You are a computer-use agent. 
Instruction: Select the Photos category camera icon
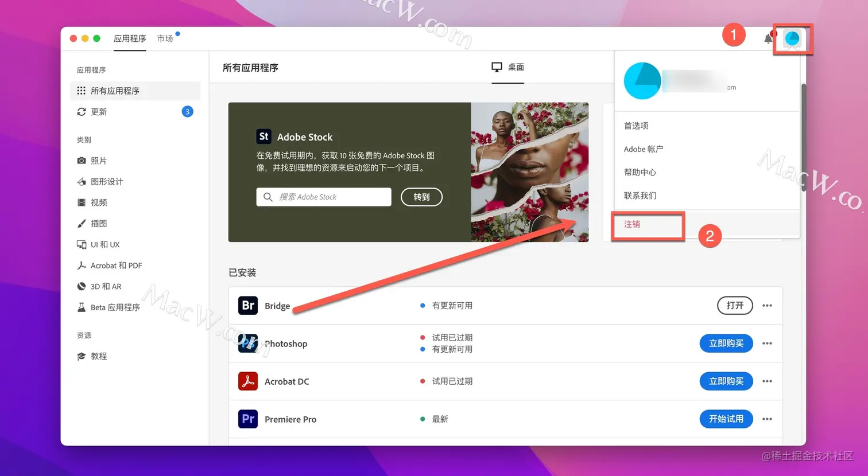click(x=82, y=161)
